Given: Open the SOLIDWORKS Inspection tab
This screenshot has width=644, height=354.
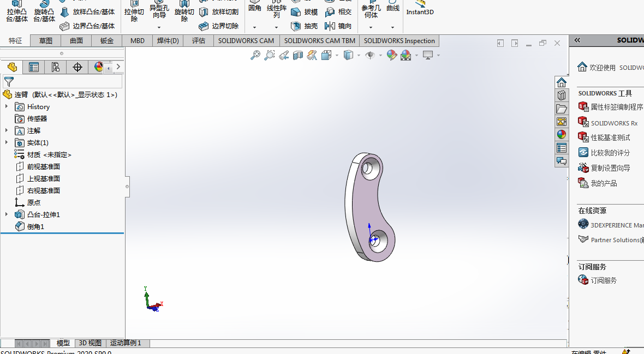Looking at the screenshot, I should (399, 41).
